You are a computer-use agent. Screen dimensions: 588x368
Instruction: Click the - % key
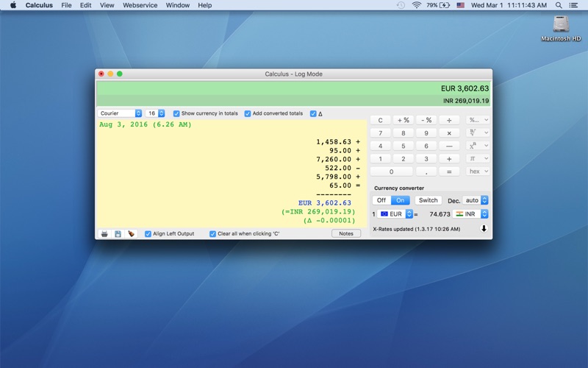426,120
